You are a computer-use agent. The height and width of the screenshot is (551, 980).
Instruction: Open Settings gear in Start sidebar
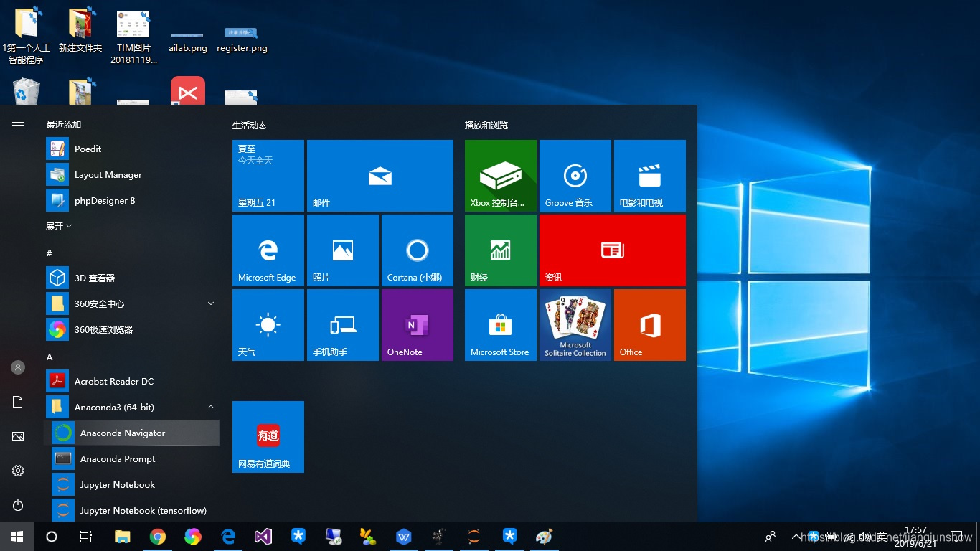(x=18, y=471)
